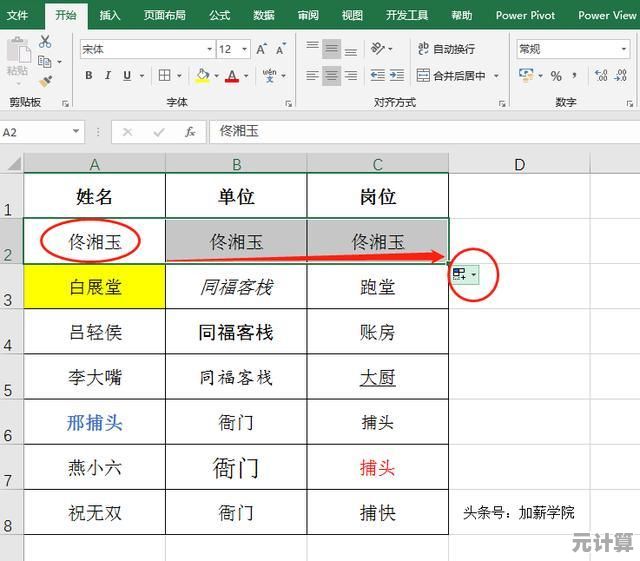
Task: Click the Paste (粘贴) button
Action: point(17,58)
